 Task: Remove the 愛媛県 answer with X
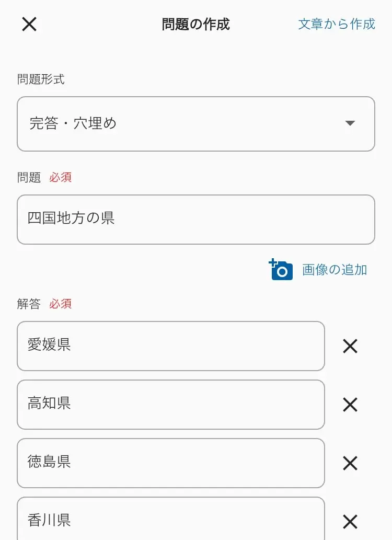(x=350, y=346)
